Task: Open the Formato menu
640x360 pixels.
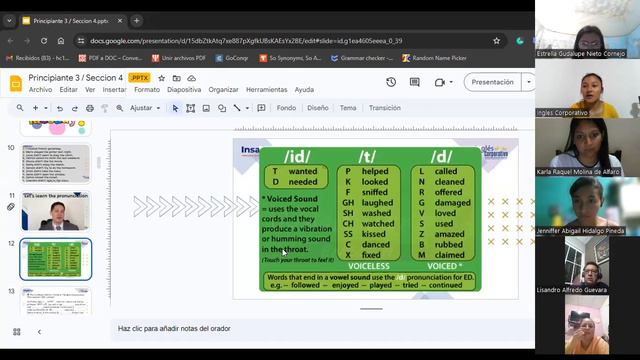Action: [x=147, y=90]
